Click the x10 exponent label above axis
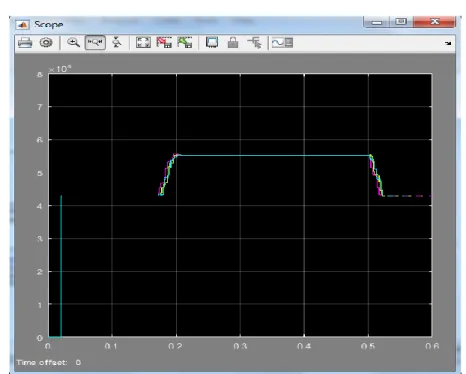 pos(60,69)
